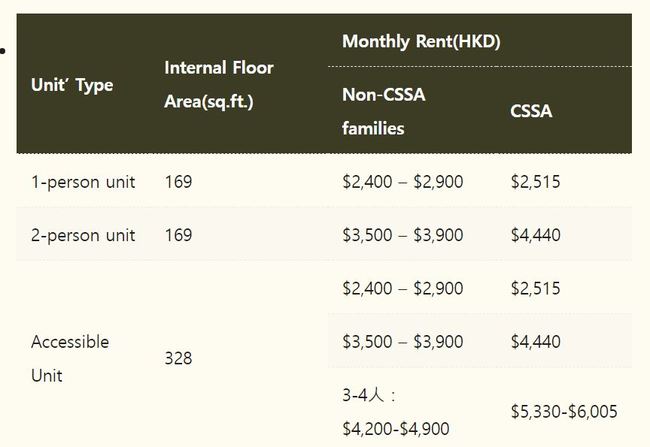Click the 169 area in 2-person unit row
Viewport: 650px width, 447px height.
[178, 235]
